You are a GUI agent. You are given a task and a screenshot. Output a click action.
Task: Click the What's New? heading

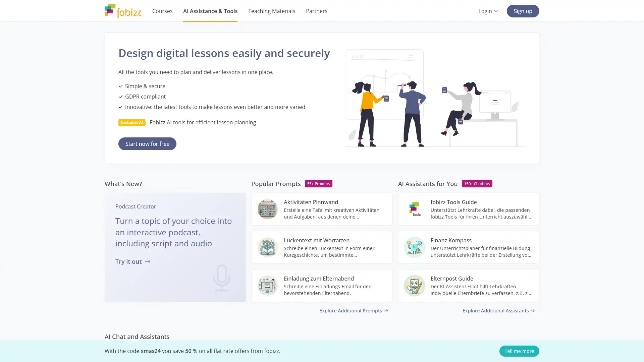coord(123,184)
